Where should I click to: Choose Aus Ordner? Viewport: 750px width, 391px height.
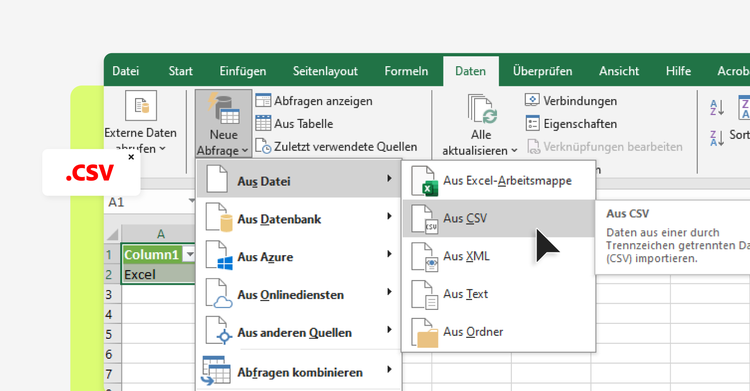pos(499,332)
